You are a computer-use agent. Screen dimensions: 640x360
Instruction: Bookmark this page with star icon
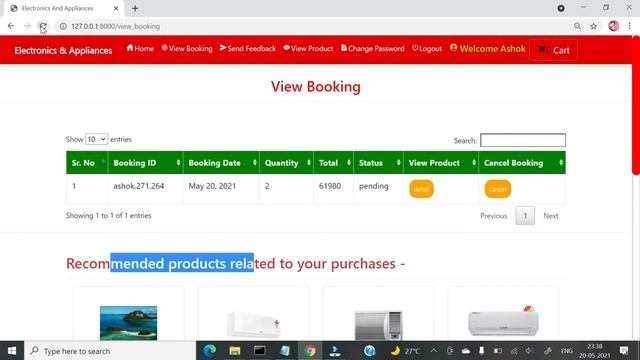click(593, 26)
